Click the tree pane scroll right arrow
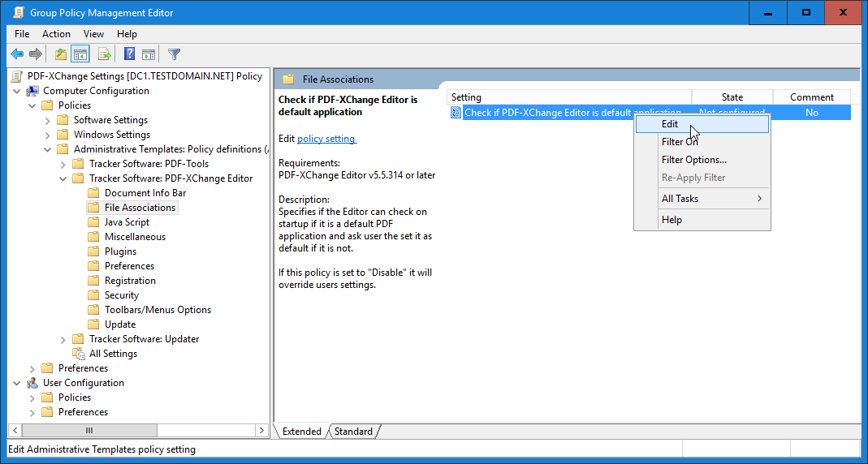This screenshot has width=868, height=464. click(261, 430)
